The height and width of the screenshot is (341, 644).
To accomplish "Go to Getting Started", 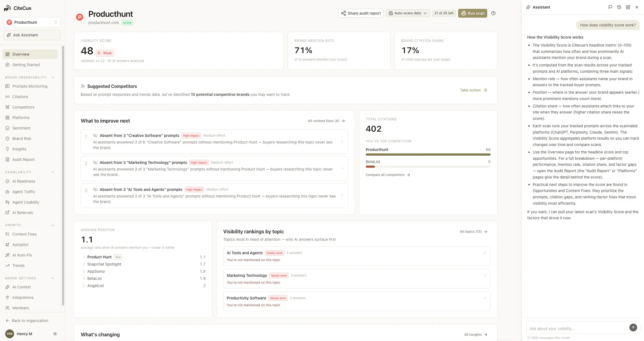I will pos(30,65).
